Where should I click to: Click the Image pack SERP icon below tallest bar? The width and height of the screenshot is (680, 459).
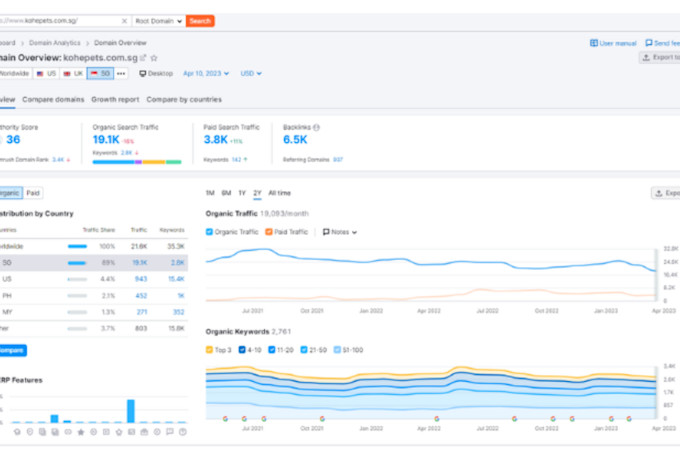[131, 432]
